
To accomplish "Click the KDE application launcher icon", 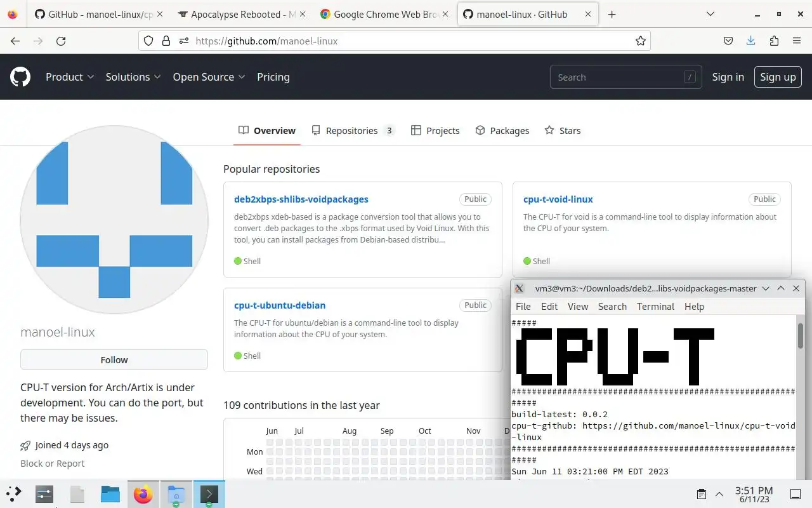I will (13, 494).
